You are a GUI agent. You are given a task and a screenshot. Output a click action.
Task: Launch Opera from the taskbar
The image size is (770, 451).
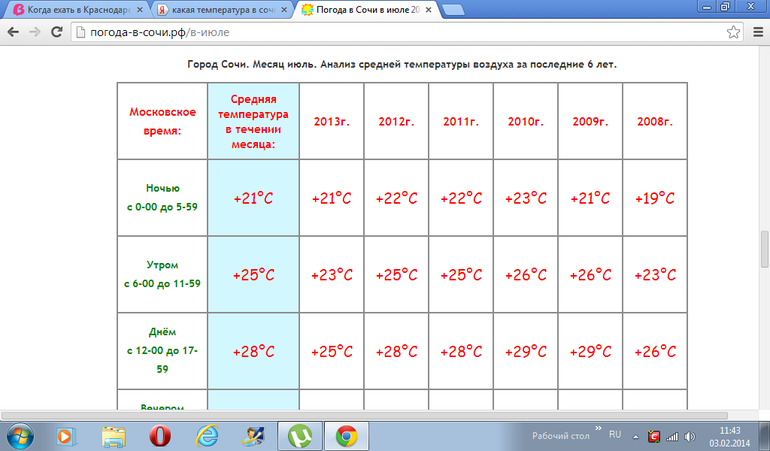tap(159, 436)
